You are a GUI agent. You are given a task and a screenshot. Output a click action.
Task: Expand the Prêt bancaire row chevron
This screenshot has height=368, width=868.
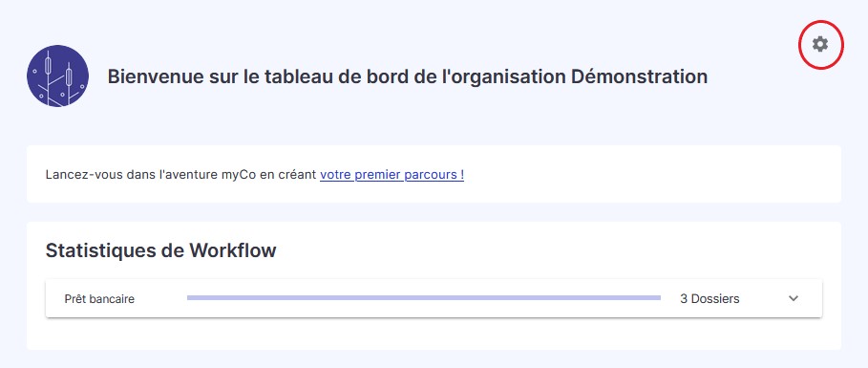click(x=794, y=299)
